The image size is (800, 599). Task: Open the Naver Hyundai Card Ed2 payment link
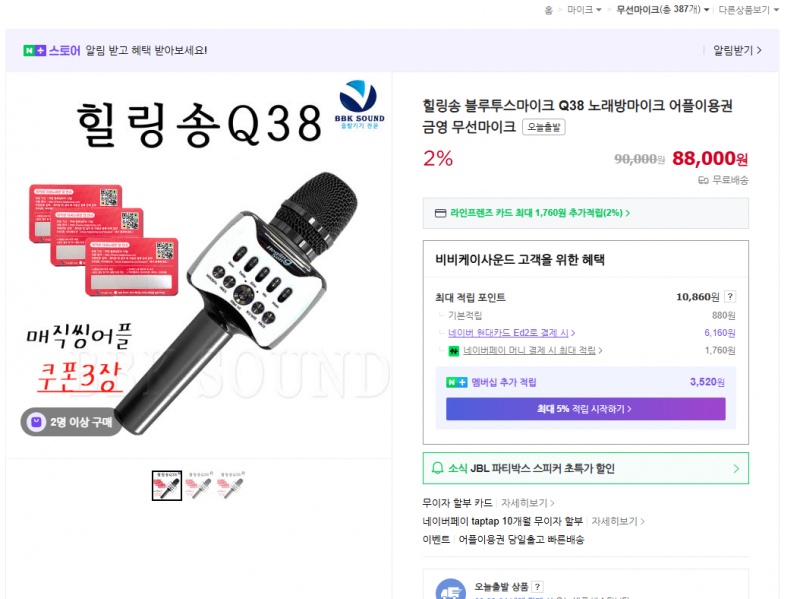click(511, 333)
